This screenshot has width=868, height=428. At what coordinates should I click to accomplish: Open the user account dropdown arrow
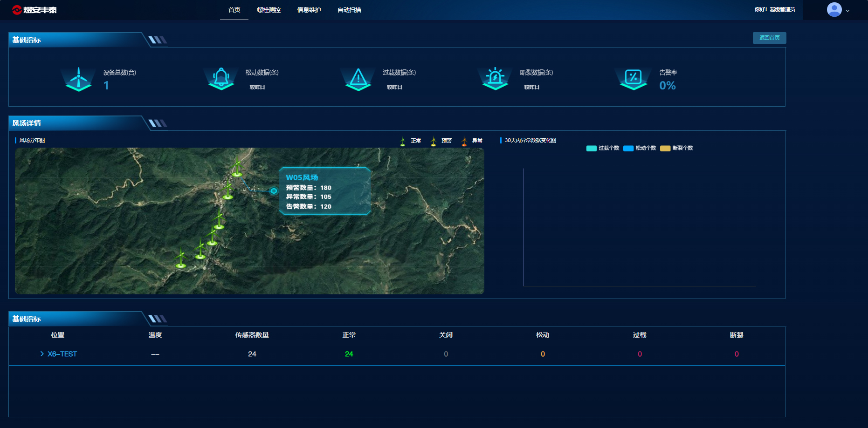(x=847, y=11)
